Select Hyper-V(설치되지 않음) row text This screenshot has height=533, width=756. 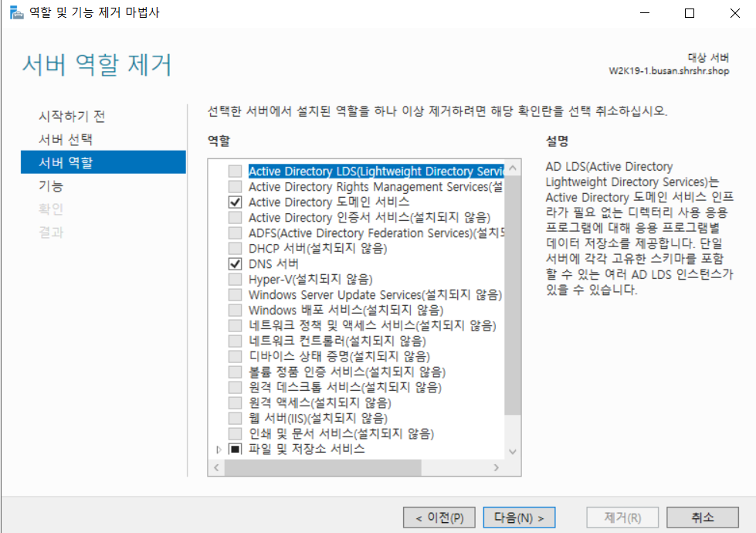click(310, 280)
